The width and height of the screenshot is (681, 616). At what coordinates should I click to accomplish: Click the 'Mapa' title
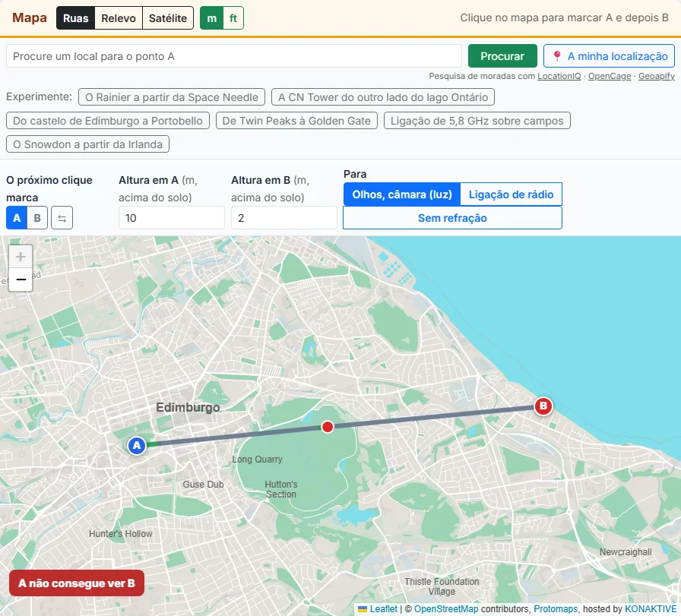coord(30,17)
